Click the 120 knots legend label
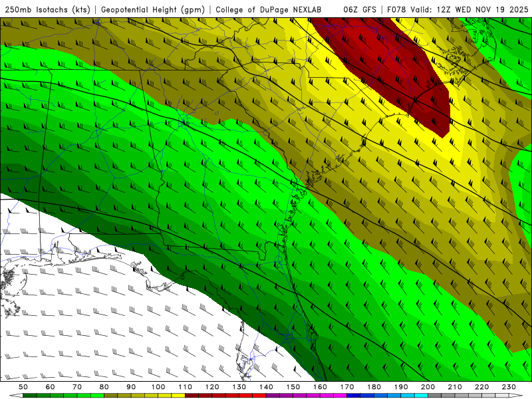 tap(212, 387)
